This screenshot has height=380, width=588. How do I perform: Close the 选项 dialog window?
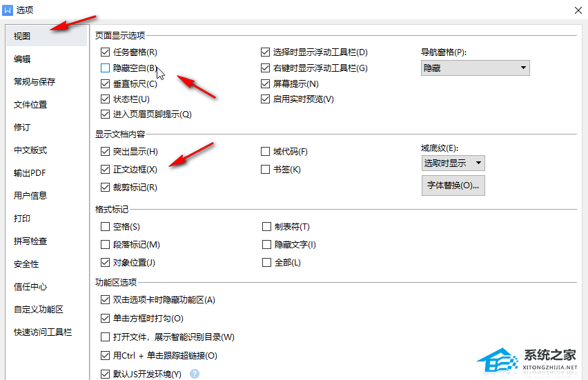(x=577, y=10)
